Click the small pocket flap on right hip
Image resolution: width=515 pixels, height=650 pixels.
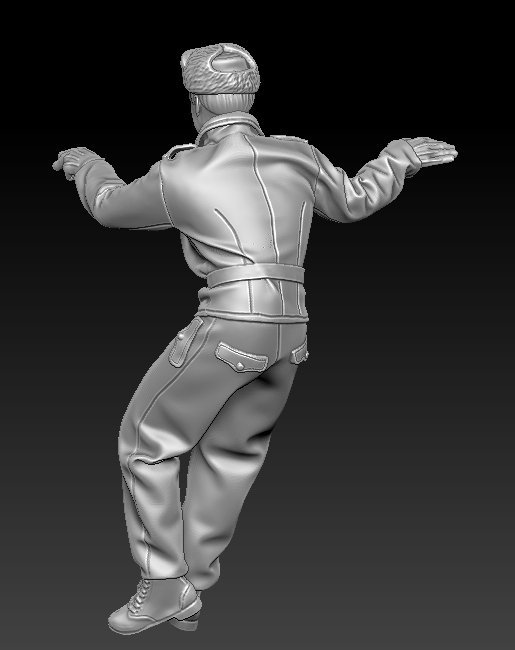pyautogui.click(x=299, y=352)
